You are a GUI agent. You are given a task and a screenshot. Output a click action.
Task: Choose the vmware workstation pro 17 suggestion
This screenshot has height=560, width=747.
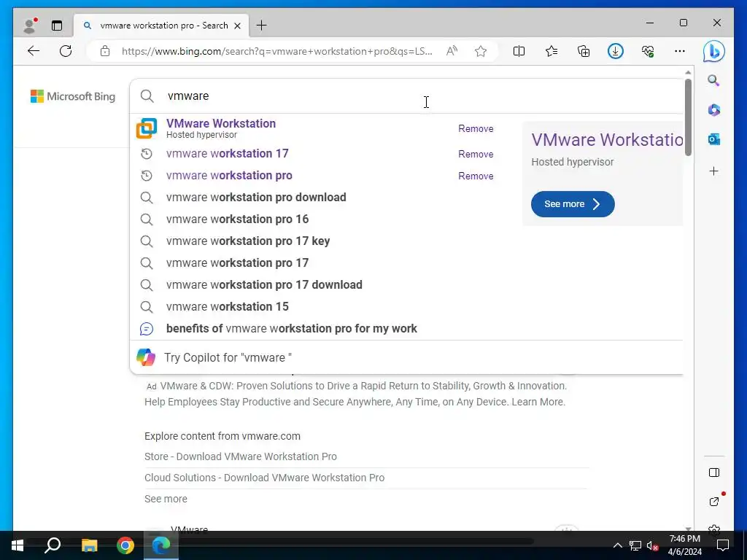[x=237, y=262]
